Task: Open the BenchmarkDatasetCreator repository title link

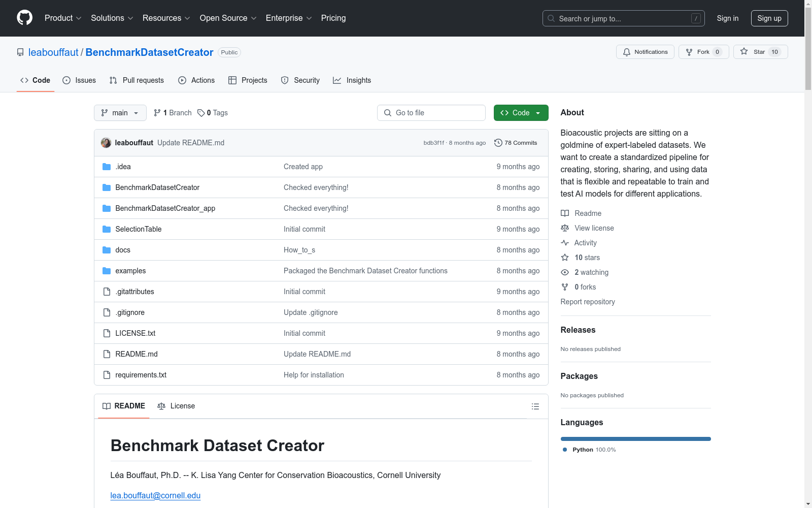Action: coord(149,52)
